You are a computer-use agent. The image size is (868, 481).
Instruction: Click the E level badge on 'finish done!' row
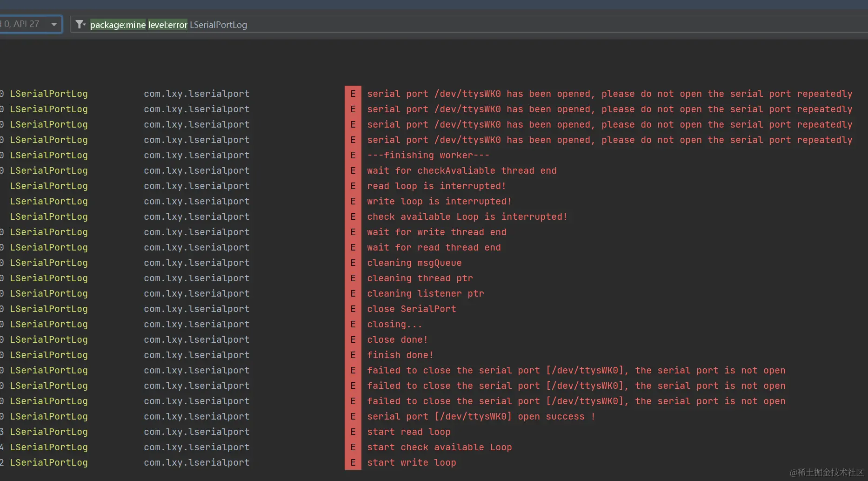(x=353, y=355)
